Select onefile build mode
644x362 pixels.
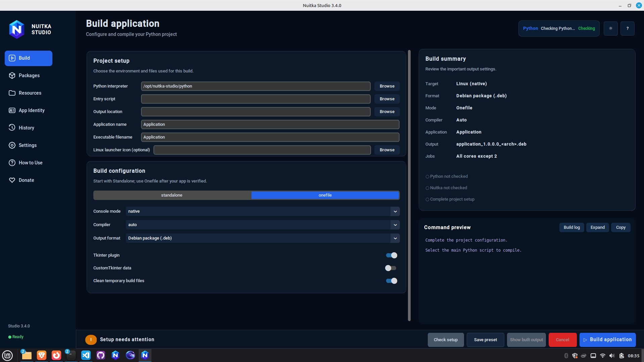pos(325,195)
